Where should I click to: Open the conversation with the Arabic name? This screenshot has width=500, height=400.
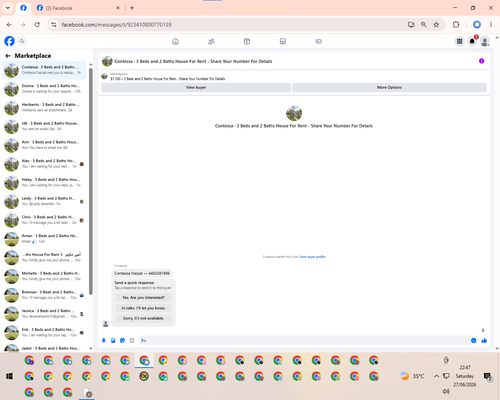click(44, 257)
